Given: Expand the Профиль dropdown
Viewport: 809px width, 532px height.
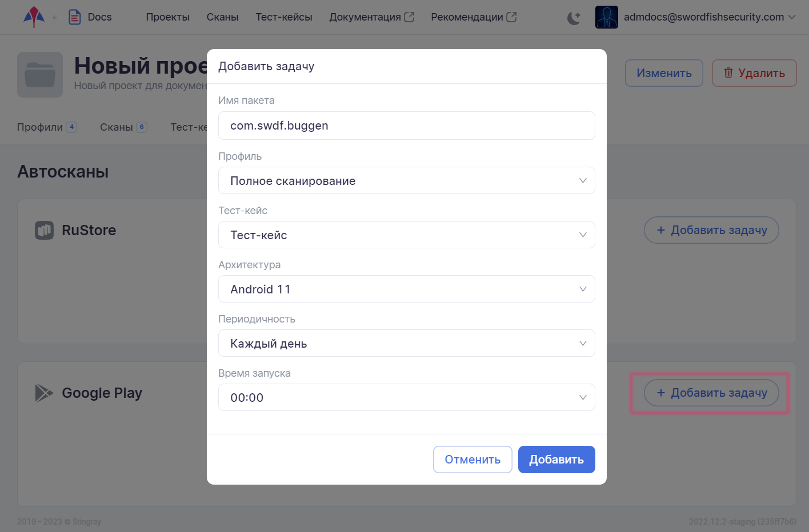Looking at the screenshot, I should click(406, 181).
